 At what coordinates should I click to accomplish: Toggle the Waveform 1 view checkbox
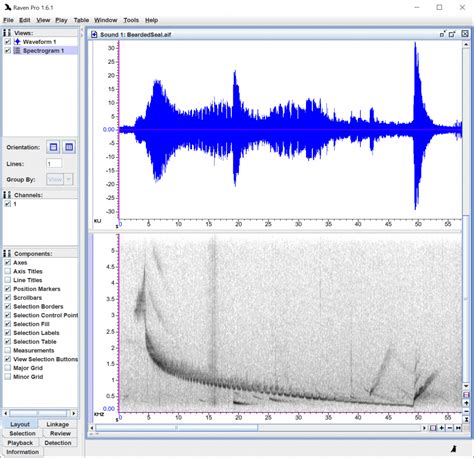tap(8, 42)
